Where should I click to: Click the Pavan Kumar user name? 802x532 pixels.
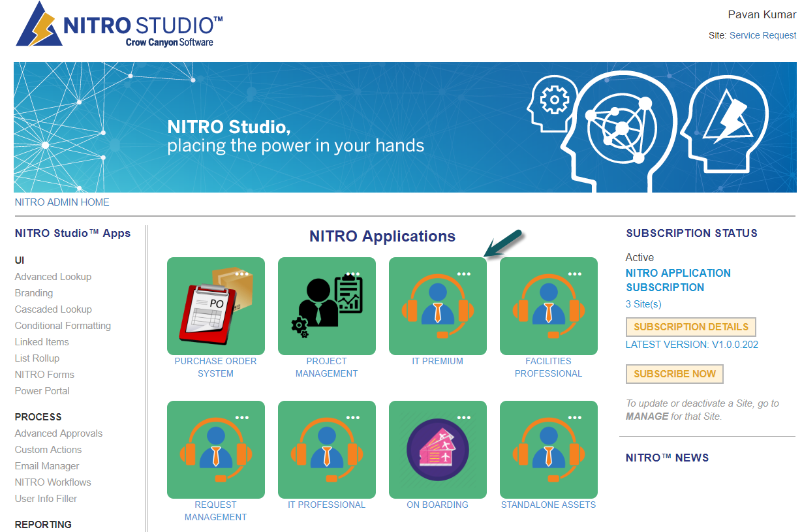762,14
